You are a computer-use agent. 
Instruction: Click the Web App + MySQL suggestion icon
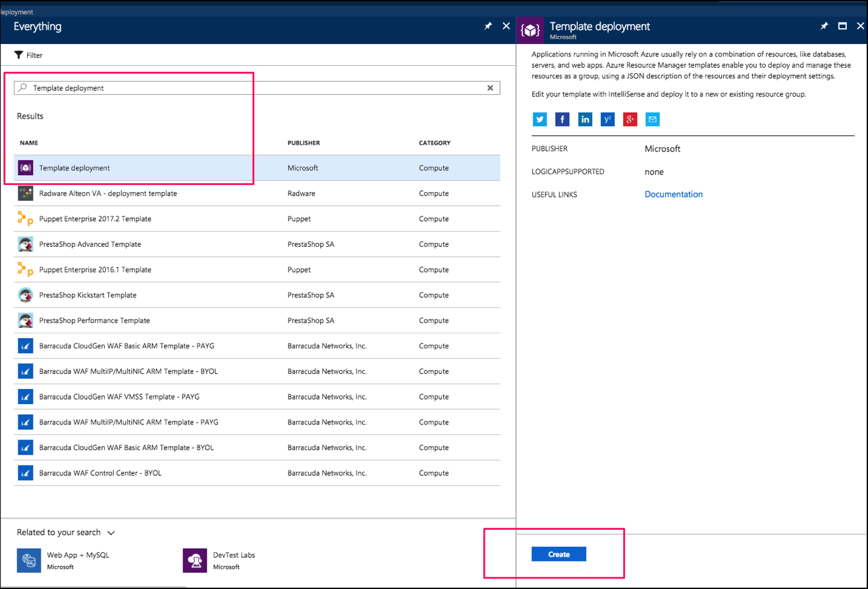pyautogui.click(x=28, y=560)
